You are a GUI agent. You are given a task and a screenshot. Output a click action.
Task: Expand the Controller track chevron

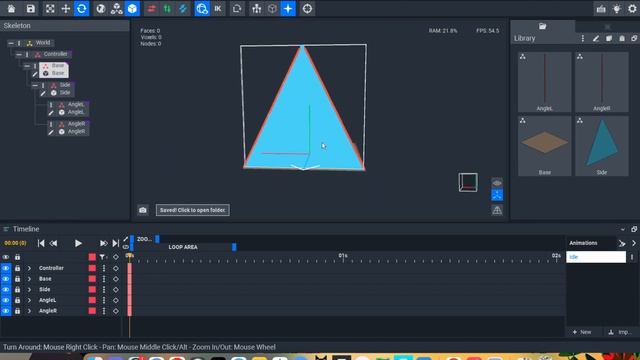pos(29,268)
